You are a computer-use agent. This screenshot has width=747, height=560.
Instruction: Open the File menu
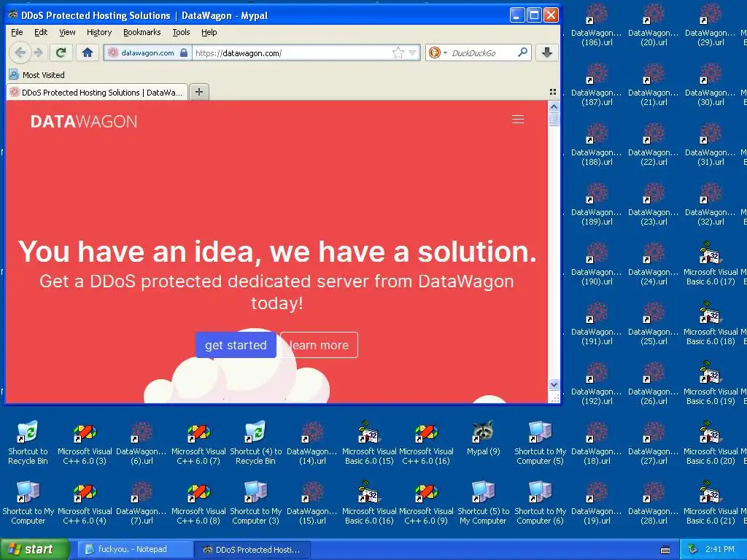click(x=17, y=32)
